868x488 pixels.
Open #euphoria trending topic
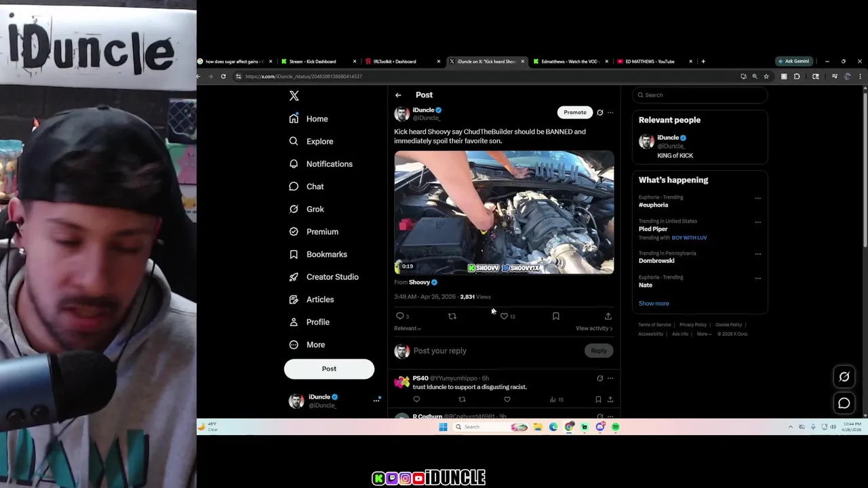pyautogui.click(x=653, y=205)
